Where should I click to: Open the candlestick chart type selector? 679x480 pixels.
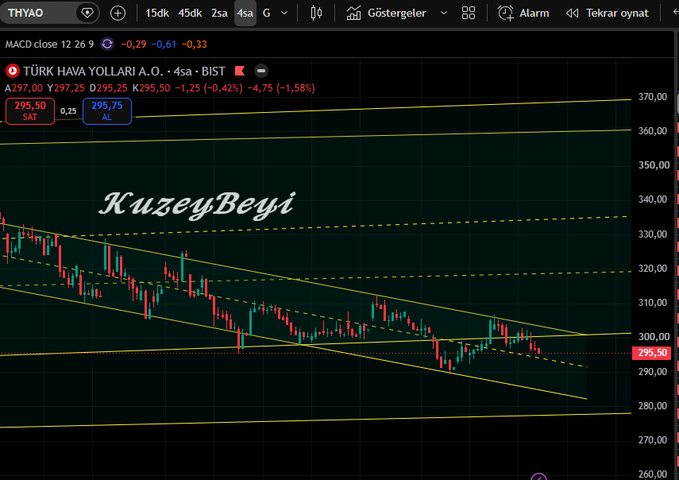317,13
